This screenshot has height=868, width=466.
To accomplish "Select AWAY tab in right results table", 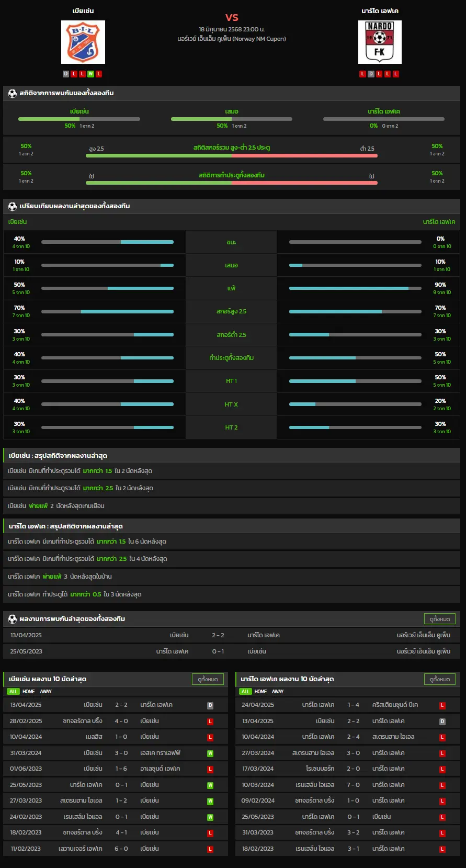I will [x=278, y=692].
